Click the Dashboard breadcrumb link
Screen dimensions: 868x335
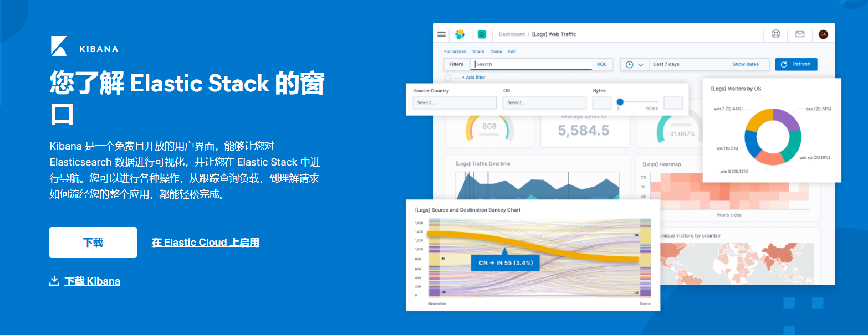[511, 34]
